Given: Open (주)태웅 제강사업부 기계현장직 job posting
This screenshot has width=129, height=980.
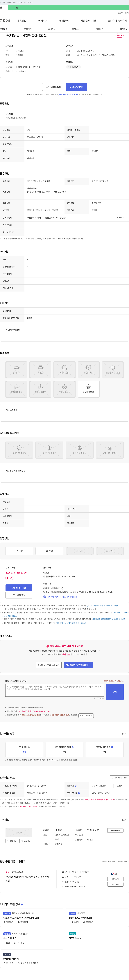Looking at the screenshot, I should tap(27, 878).
